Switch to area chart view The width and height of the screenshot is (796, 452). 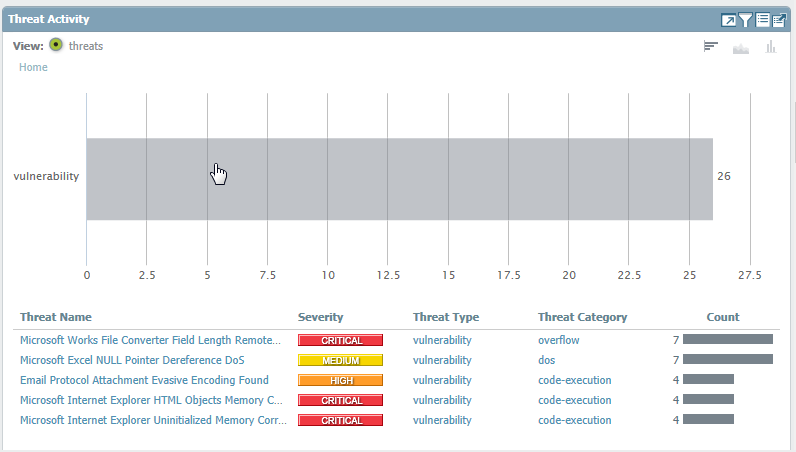pos(741,48)
